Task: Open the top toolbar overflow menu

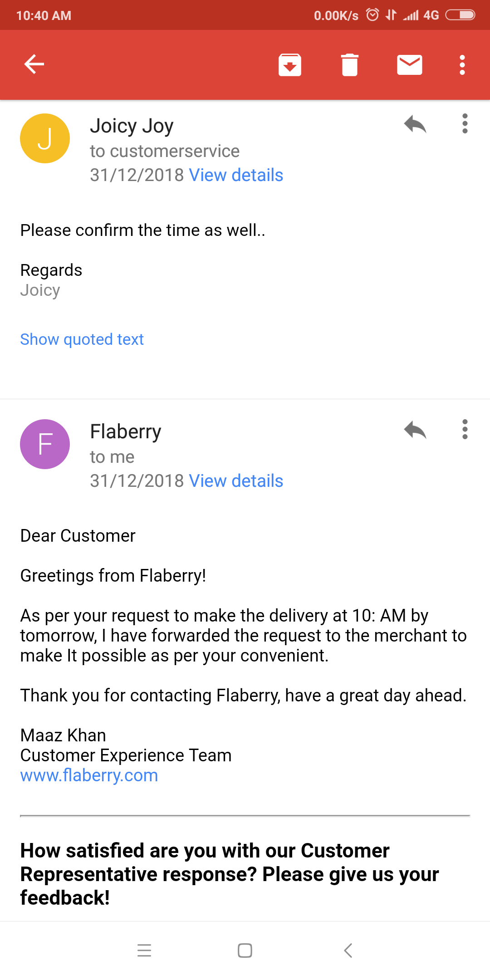Action: 462,65
